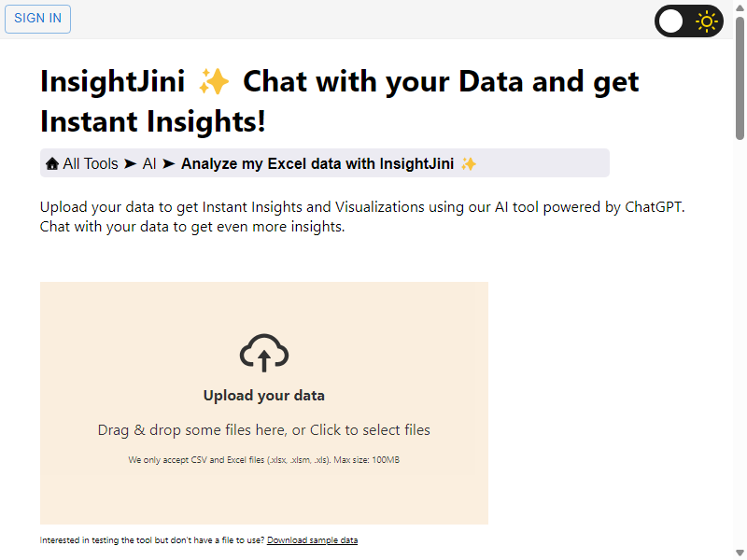The height and width of the screenshot is (560, 747).
Task: Click the vertical scrollbar thumb
Action: (740, 78)
